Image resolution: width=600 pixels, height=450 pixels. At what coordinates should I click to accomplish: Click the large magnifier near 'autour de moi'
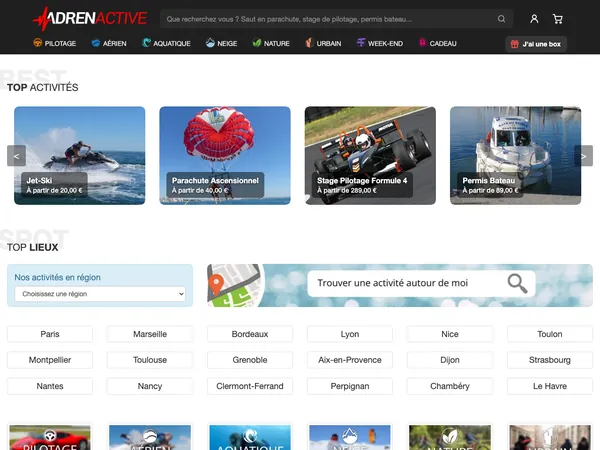pyautogui.click(x=517, y=284)
